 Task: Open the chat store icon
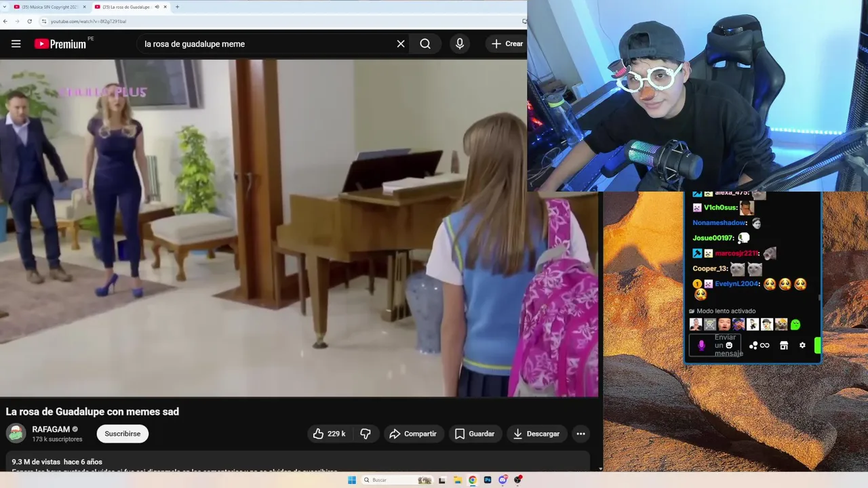(784, 346)
